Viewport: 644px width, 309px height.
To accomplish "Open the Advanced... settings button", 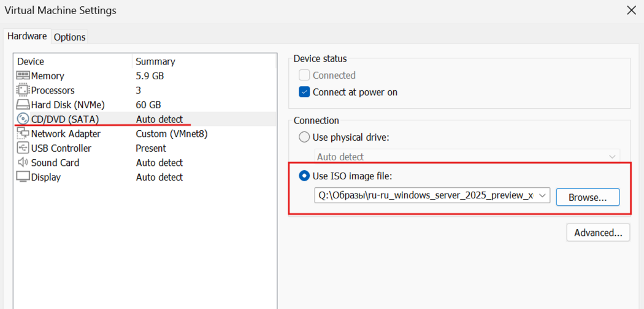I will pos(598,233).
